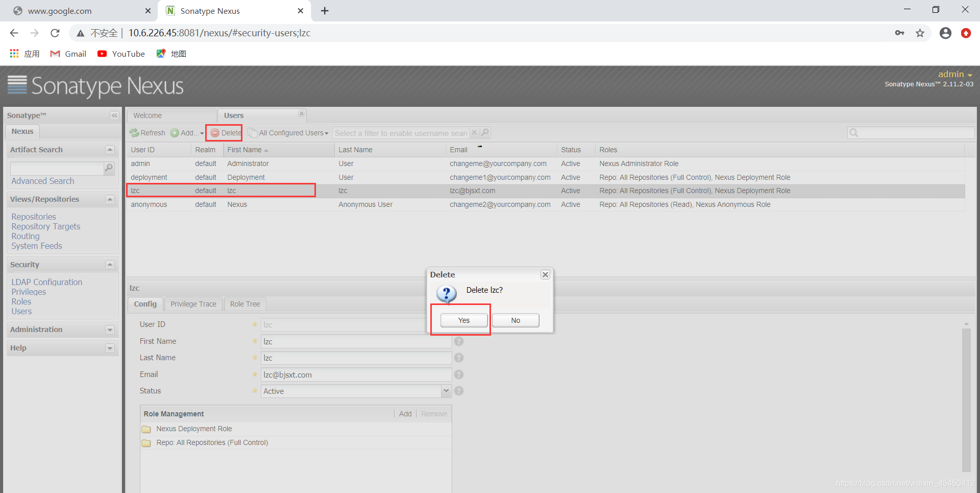Click the question mark icon in Delete dialog

(x=447, y=294)
